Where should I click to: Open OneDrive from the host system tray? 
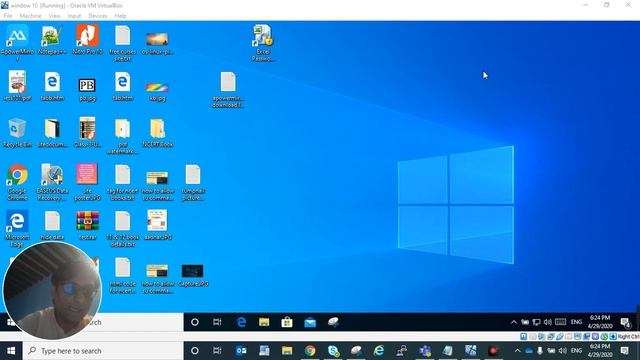click(529, 351)
